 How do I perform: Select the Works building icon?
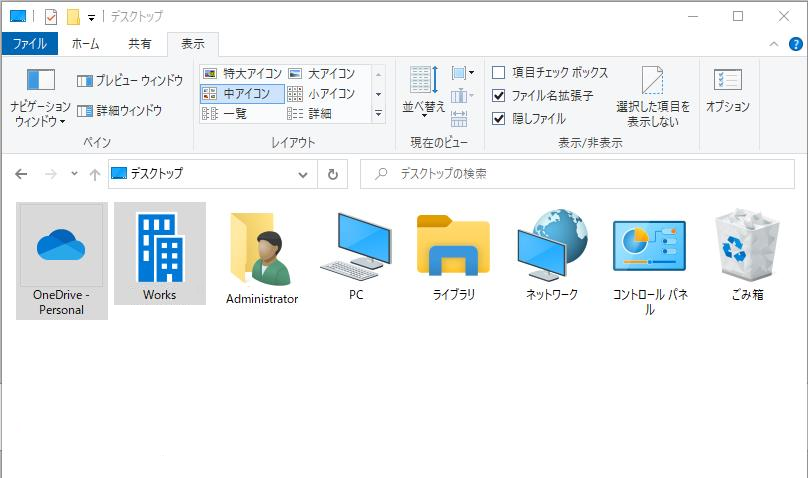[160, 253]
